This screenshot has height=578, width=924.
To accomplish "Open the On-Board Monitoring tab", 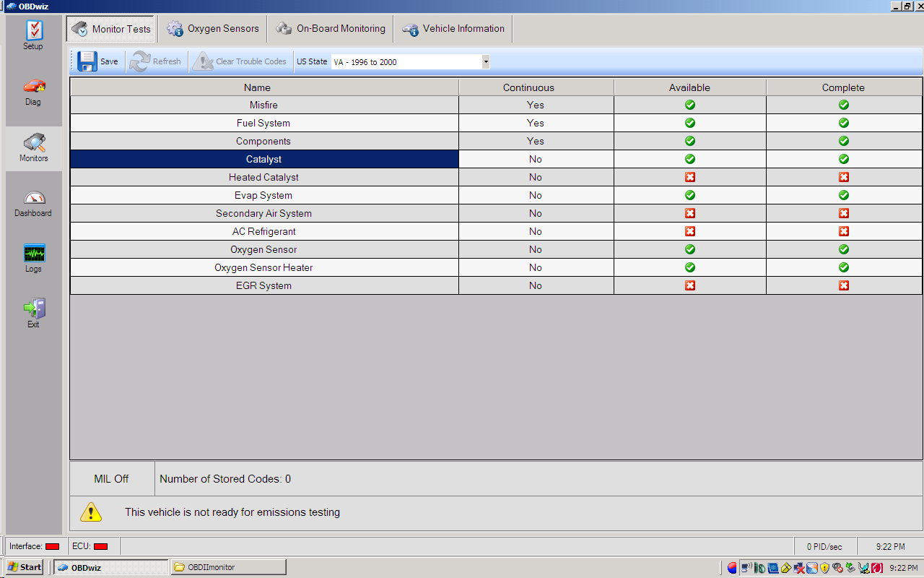I will 331,29.
